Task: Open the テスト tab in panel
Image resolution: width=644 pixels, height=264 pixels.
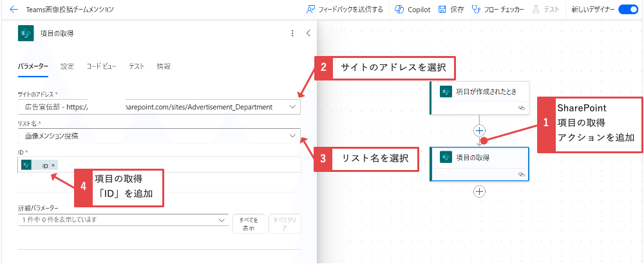Action: (x=137, y=66)
